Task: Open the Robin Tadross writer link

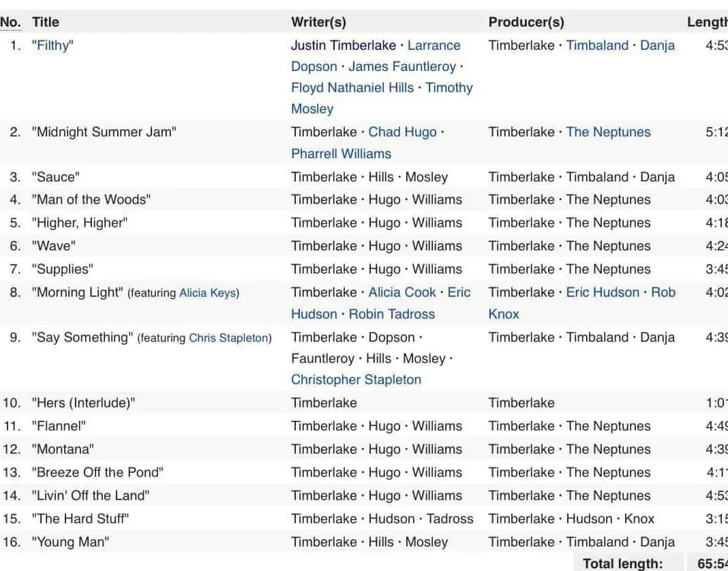Action: click(391, 314)
